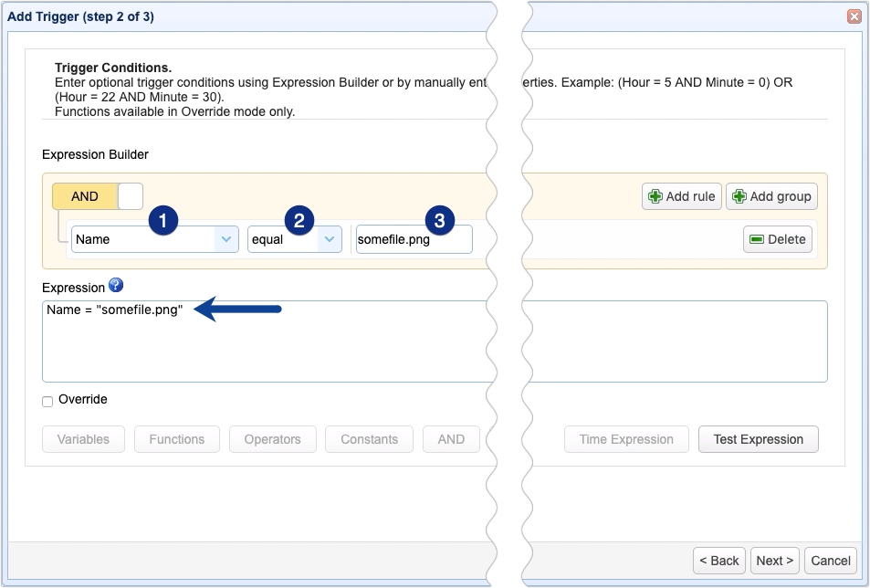Open the Expression help question mark

[116, 285]
